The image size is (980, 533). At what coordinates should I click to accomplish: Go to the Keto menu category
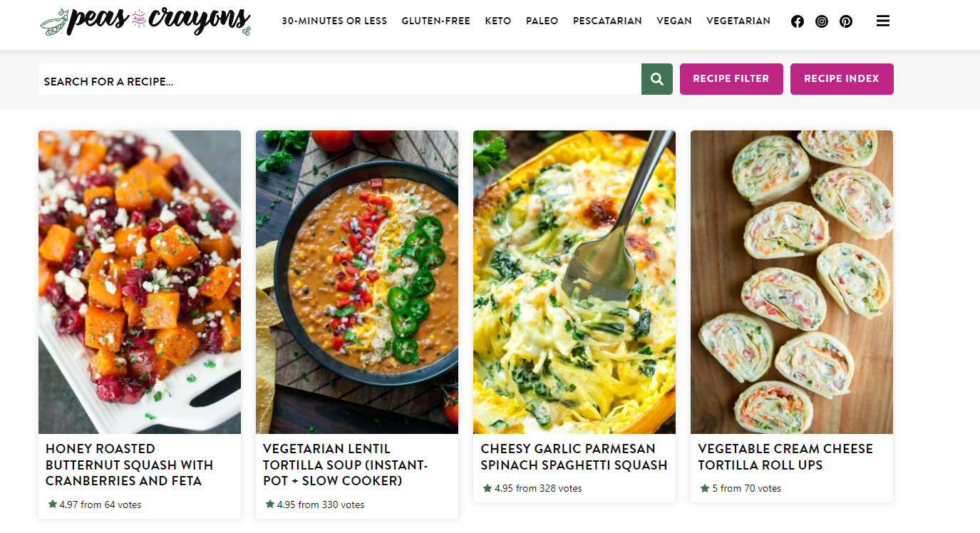point(498,21)
